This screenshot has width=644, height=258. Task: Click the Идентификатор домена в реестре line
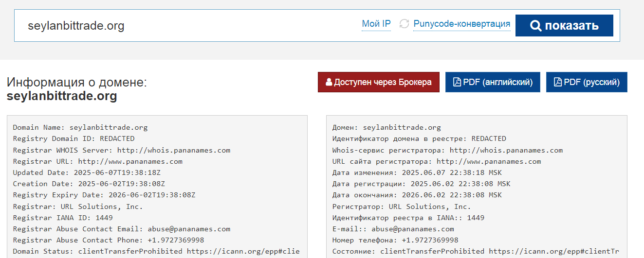(420, 139)
